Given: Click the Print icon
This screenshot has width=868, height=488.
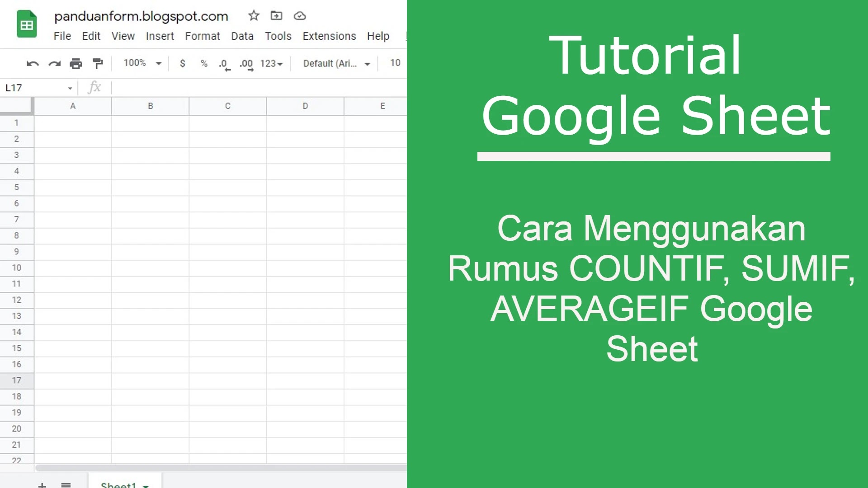Looking at the screenshot, I should [x=76, y=63].
